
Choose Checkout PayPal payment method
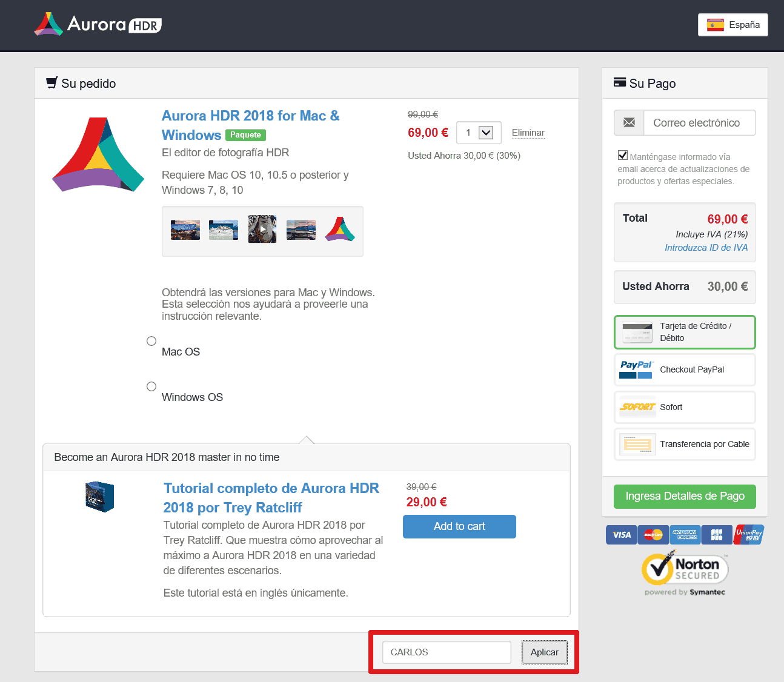(x=685, y=369)
